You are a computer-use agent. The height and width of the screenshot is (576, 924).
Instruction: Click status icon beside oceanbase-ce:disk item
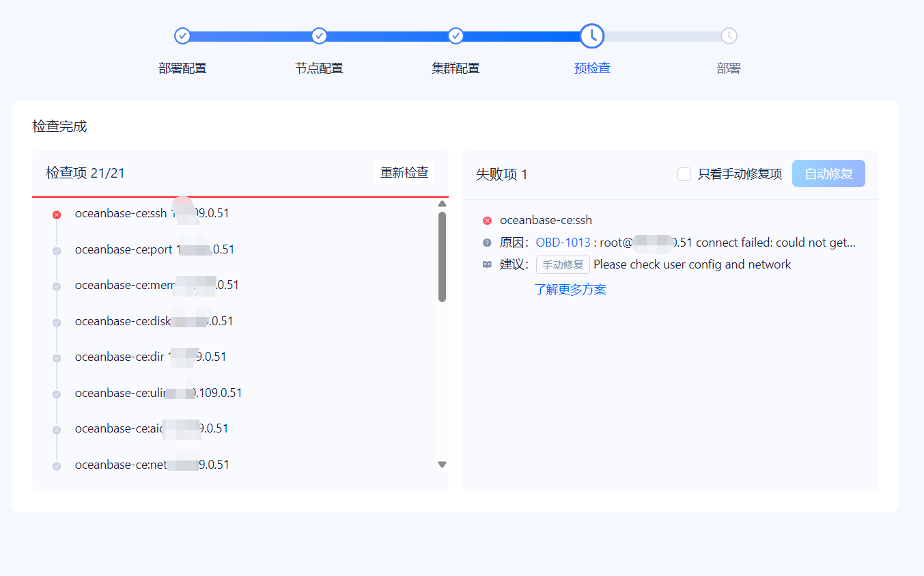coord(57,323)
